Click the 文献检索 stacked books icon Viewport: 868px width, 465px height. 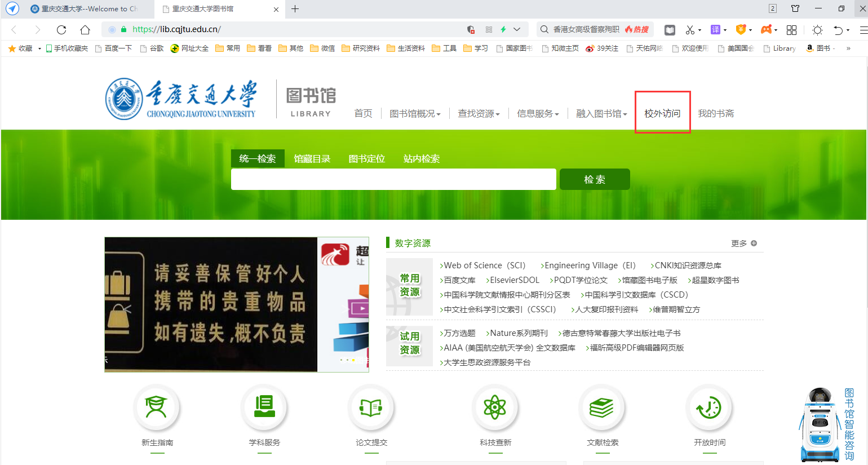[x=602, y=407]
